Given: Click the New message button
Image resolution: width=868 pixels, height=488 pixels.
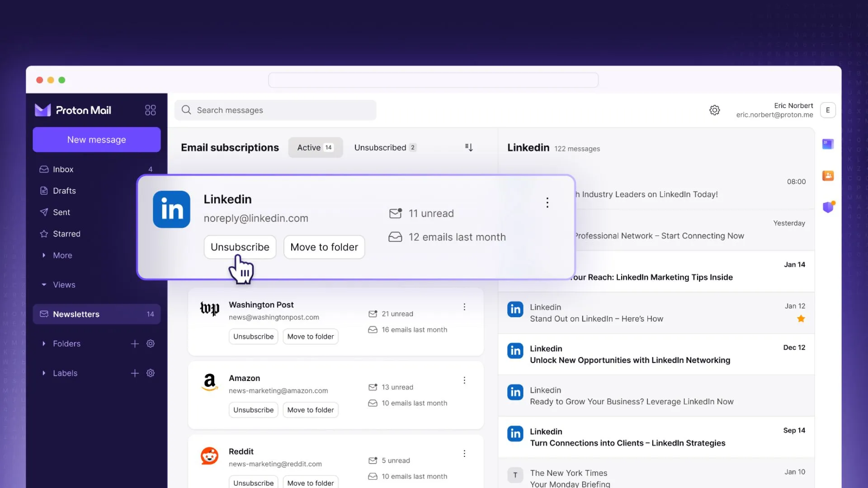Looking at the screenshot, I should tap(96, 140).
